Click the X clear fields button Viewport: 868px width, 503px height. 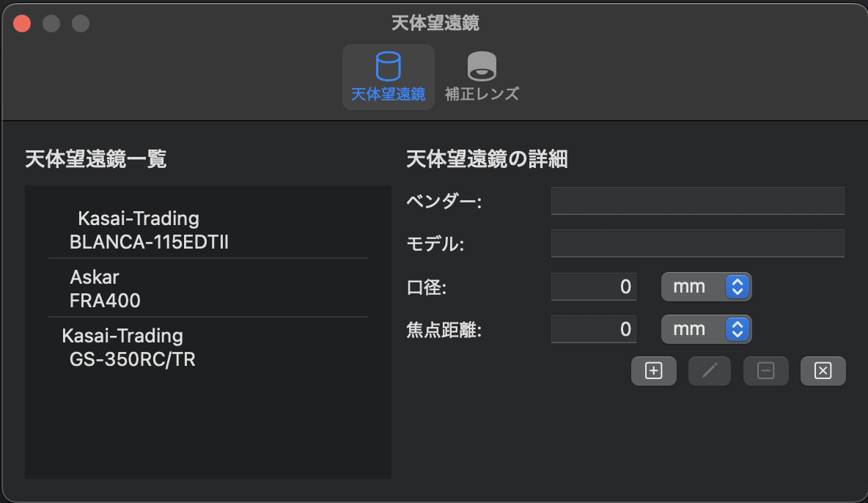tap(823, 370)
